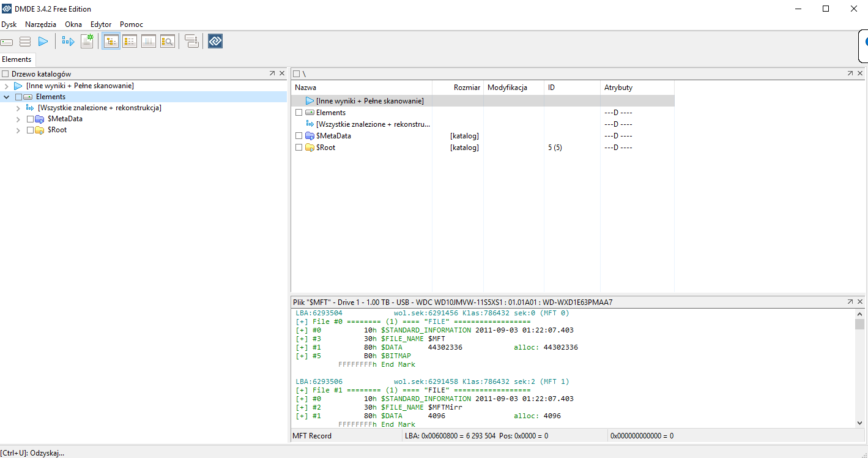The height and width of the screenshot is (458, 868).
Task: Click the scroll up arrow in MFT panel
Action: click(x=859, y=313)
